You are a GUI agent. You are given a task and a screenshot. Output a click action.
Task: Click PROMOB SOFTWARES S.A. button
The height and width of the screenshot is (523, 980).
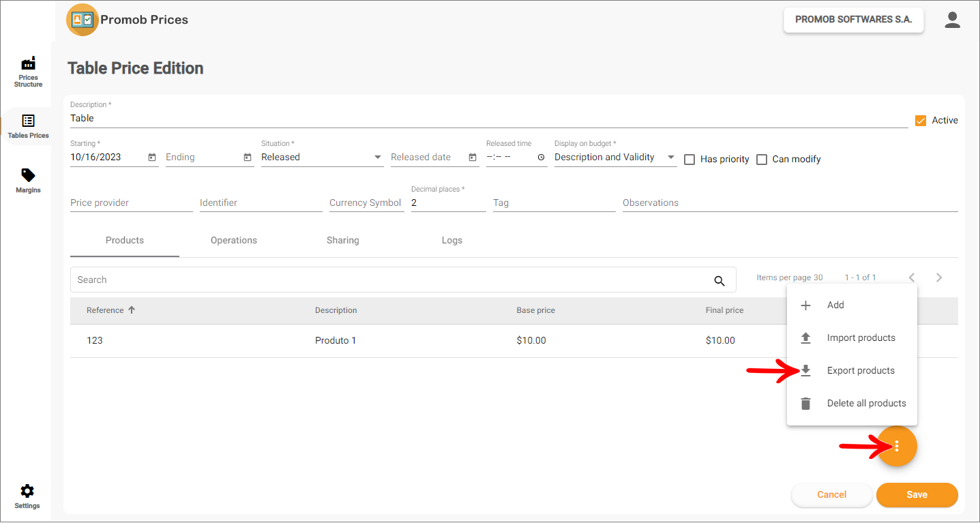854,20
